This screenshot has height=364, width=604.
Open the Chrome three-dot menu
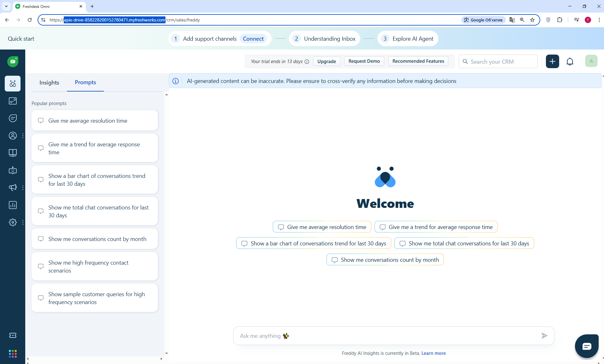[599, 20]
